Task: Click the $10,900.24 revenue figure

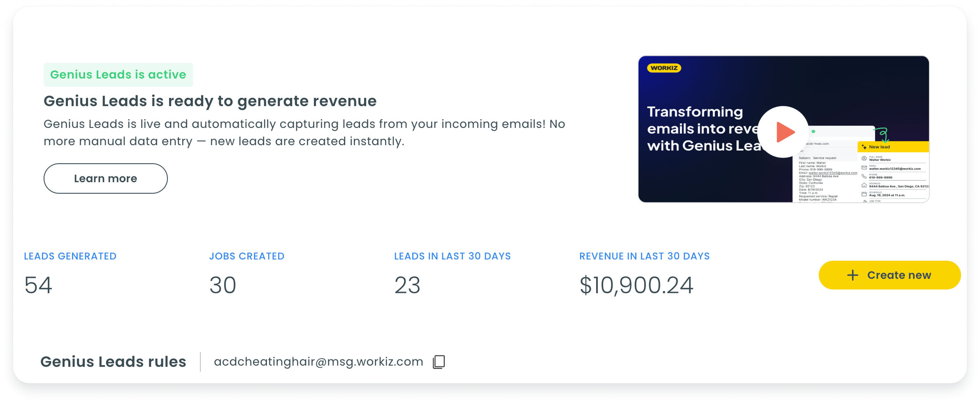Action: (636, 285)
